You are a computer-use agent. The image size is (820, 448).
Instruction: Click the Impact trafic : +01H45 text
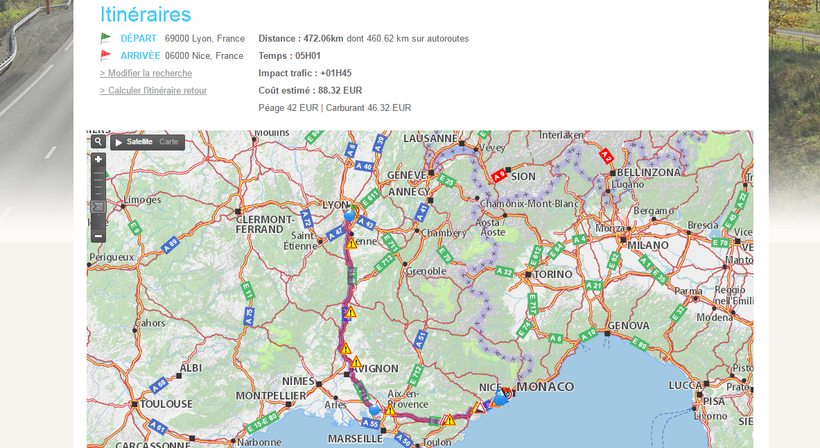click(x=305, y=73)
